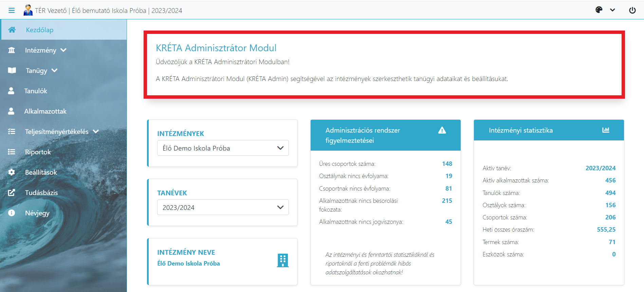Click Csoportnak nincs évfolyama value 81
This screenshot has width=644, height=292.
449,189
